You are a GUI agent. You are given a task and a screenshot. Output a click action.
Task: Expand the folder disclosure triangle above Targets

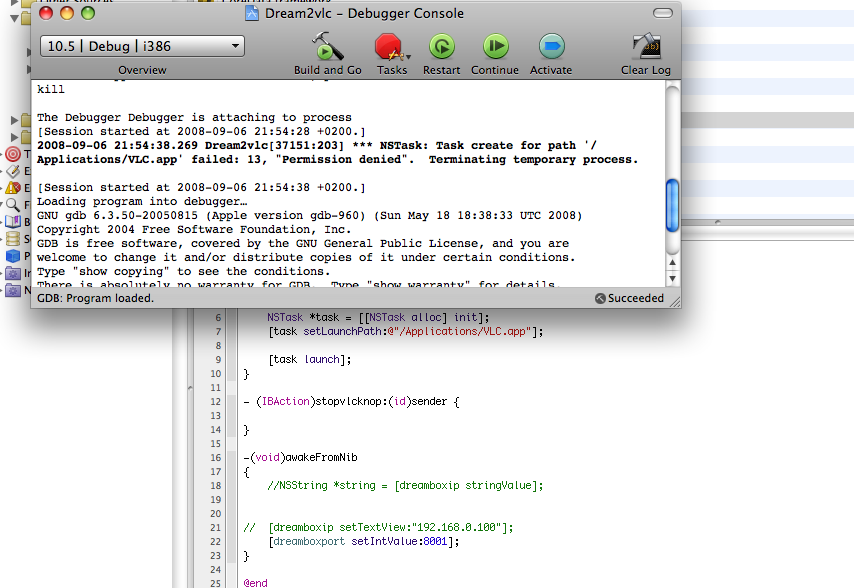pyautogui.click(x=14, y=137)
